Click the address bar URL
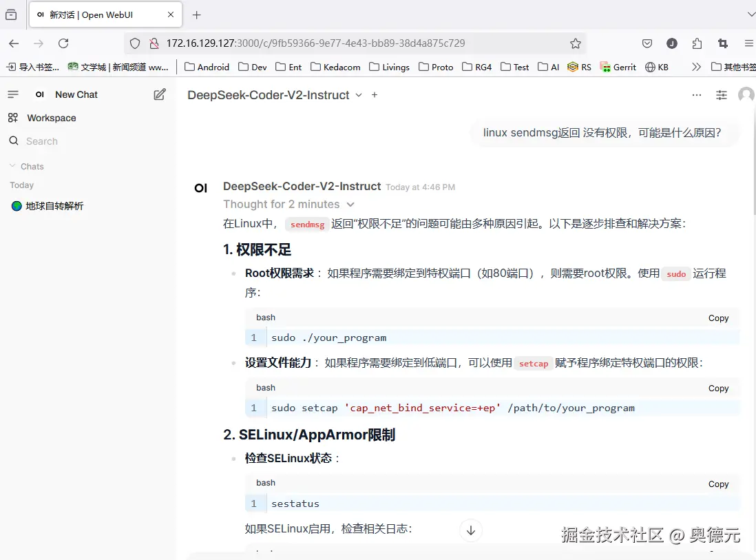 click(316, 43)
